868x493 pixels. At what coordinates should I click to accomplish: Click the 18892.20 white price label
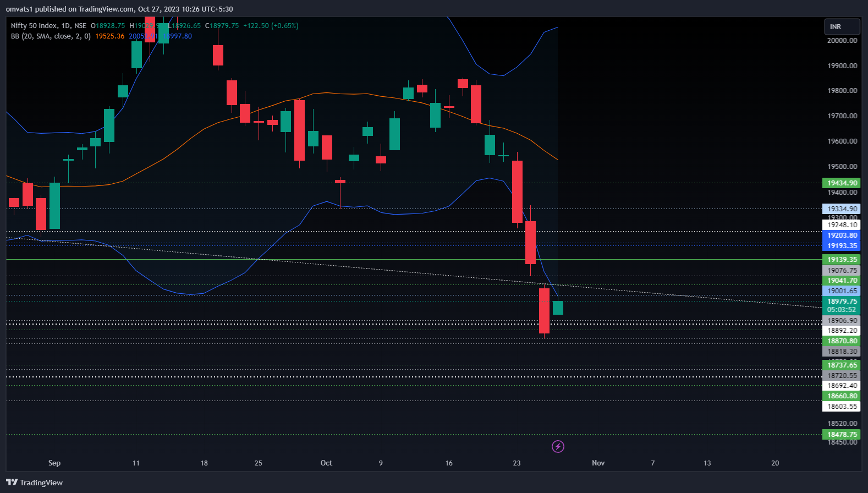tap(842, 331)
